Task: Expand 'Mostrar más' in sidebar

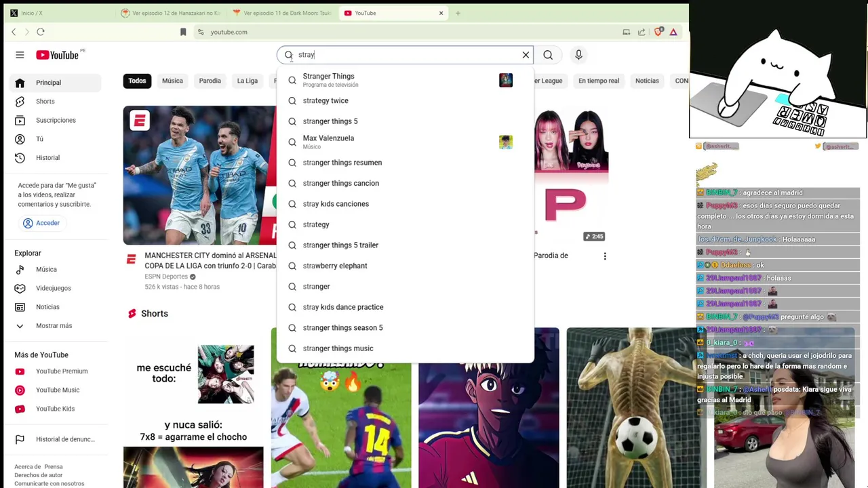Action: pos(56,326)
